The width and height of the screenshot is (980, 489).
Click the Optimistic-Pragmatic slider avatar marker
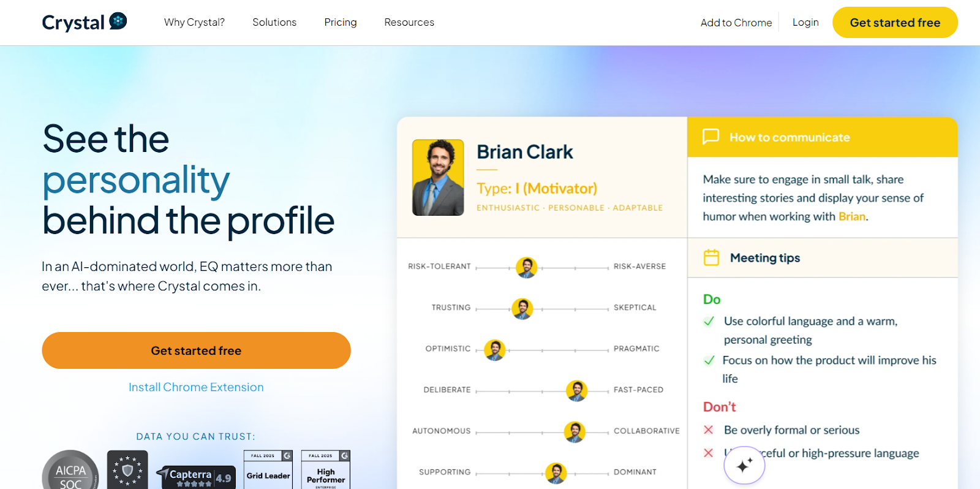[x=494, y=350]
